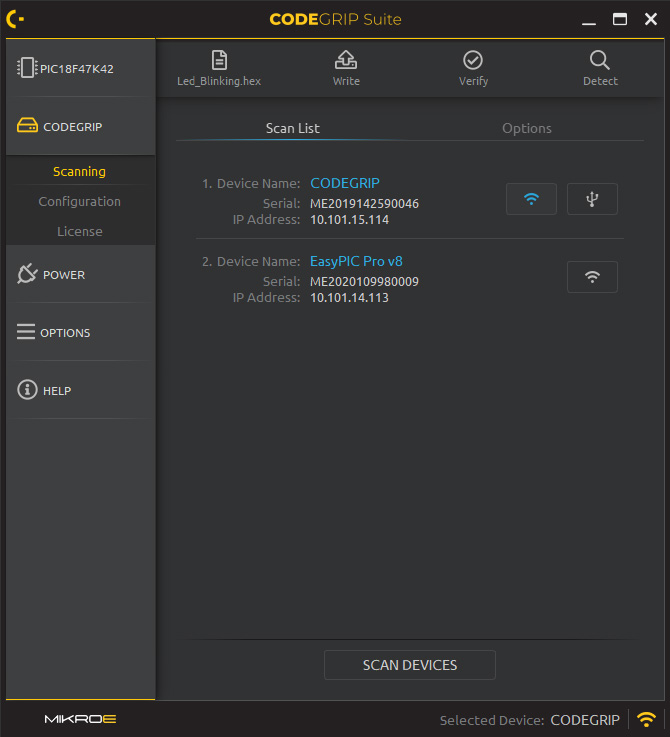The height and width of the screenshot is (737, 670).
Task: Toggle WiFi connection for EasyPIC Pro v8
Action: 592,277
